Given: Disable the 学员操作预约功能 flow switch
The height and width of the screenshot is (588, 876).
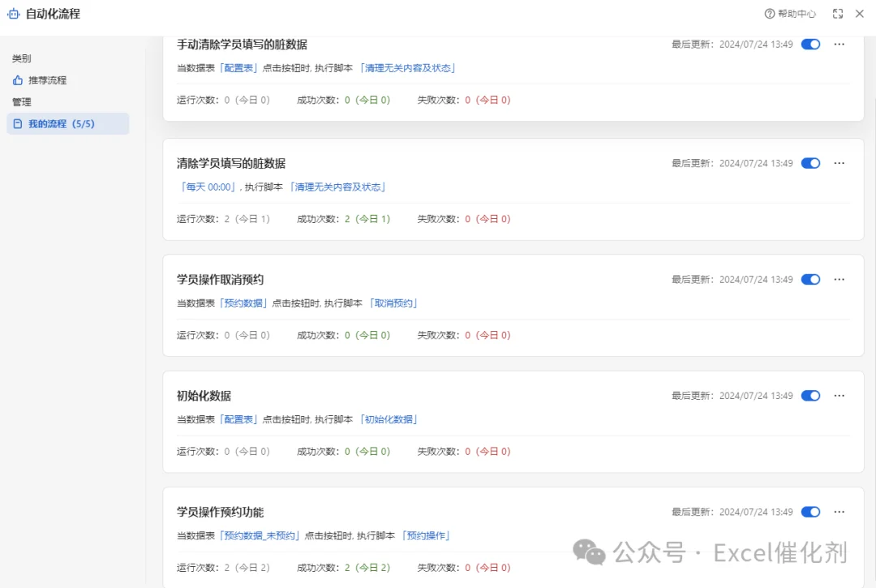Looking at the screenshot, I should 810,512.
